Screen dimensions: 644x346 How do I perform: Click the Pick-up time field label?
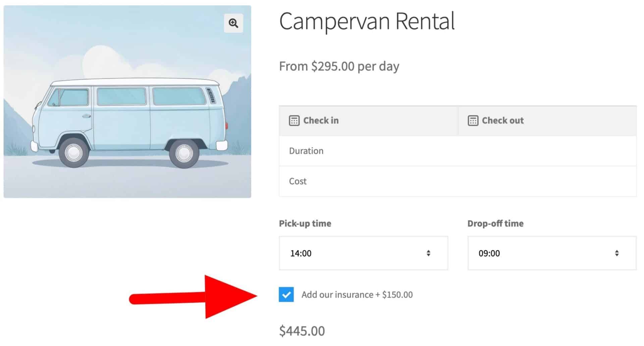pyautogui.click(x=305, y=224)
